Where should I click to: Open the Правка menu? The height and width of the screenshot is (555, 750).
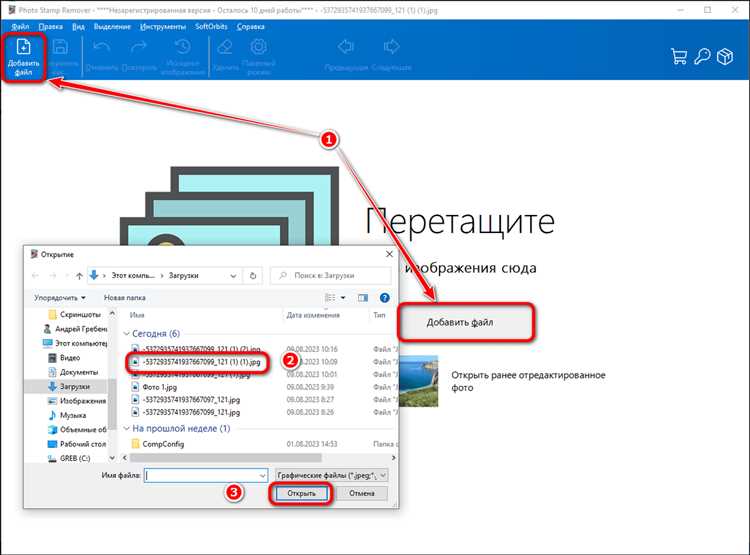[x=51, y=27]
